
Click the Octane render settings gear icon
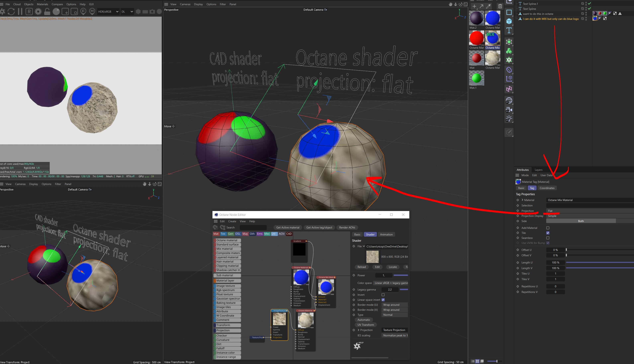38,11
